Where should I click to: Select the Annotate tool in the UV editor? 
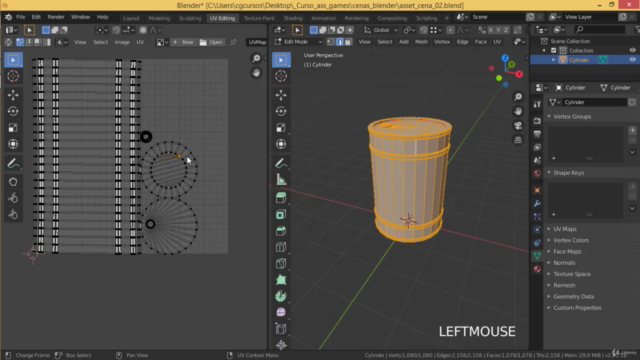tap(13, 163)
